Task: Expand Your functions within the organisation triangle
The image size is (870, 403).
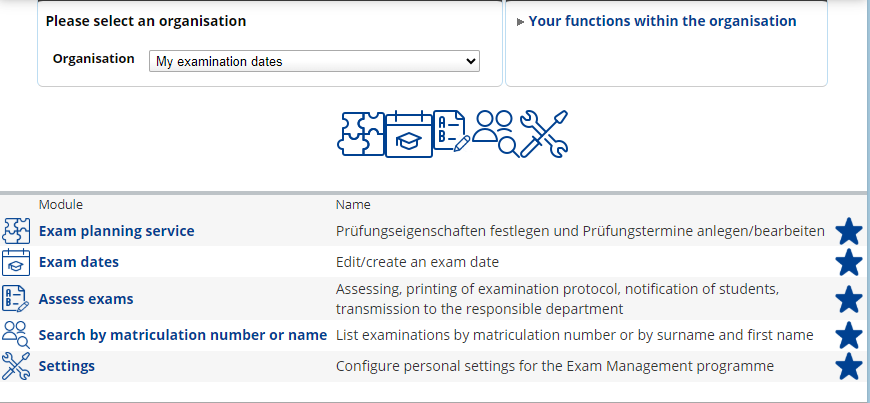Action: 520,22
